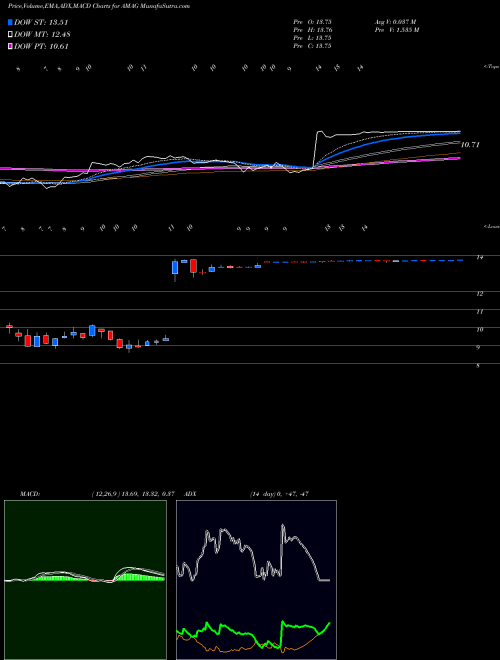Click the '<-Lows' row label
Viewport: 500px width, 660px height.
[x=492, y=226]
